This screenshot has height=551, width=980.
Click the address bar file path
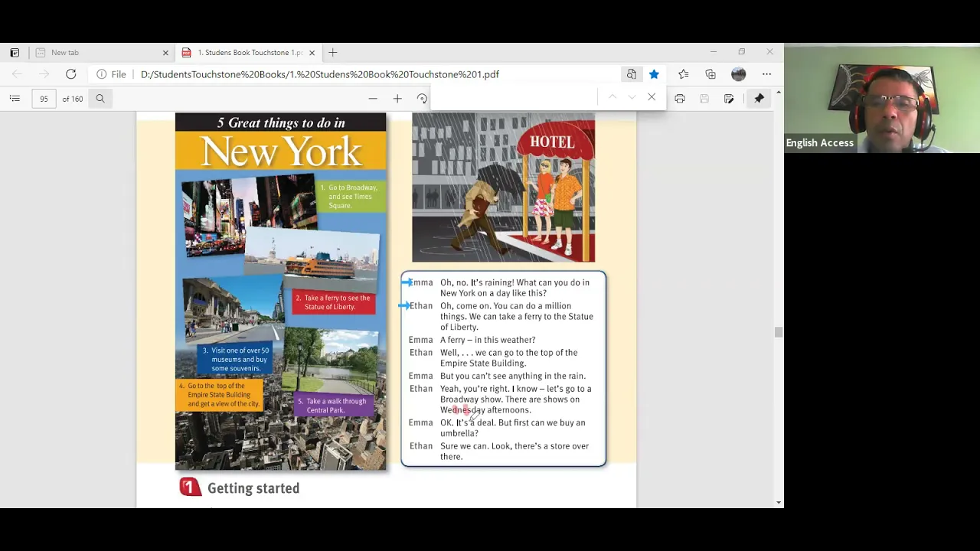(x=320, y=74)
